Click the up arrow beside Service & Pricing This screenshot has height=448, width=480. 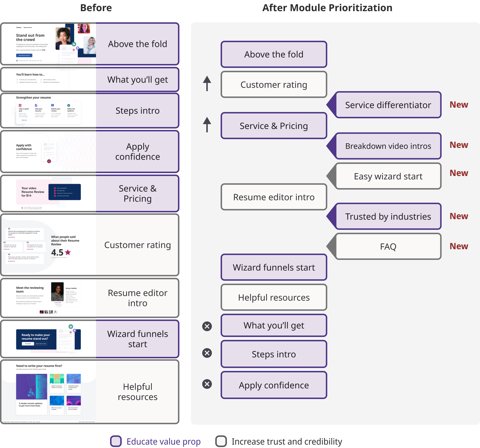point(207,125)
